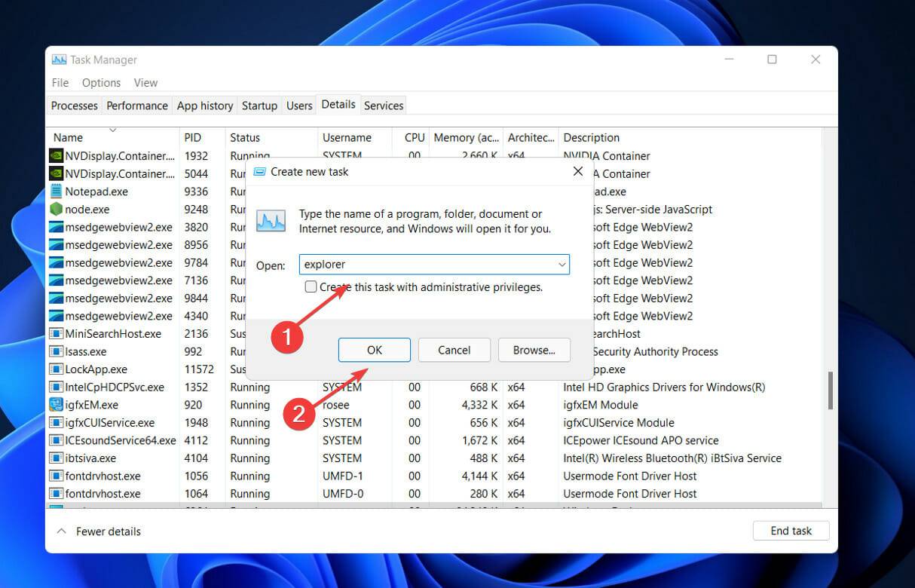Click the Notepad.exe process icon

pos(56,191)
